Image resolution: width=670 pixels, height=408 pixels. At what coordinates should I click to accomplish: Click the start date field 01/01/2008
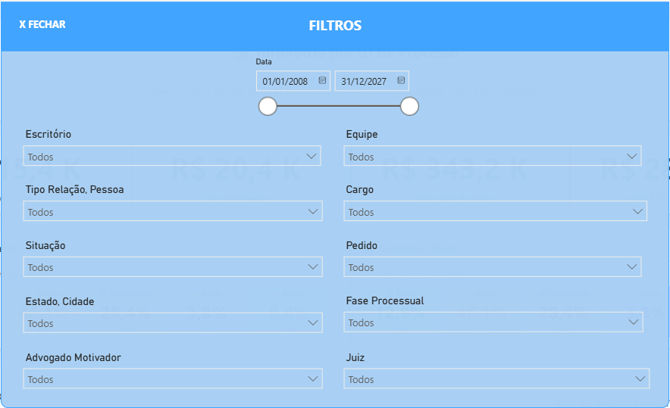(x=285, y=81)
